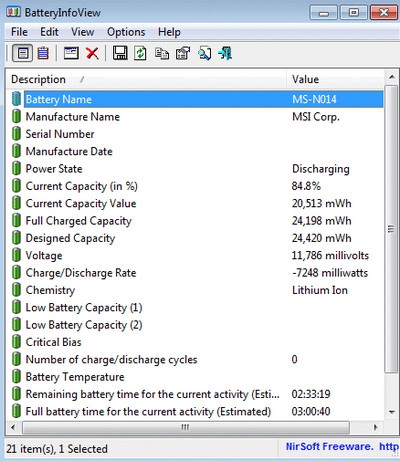The height and width of the screenshot is (461, 400).
Task: Click battery icon beside Manufacture Name
Action: pos(16,116)
